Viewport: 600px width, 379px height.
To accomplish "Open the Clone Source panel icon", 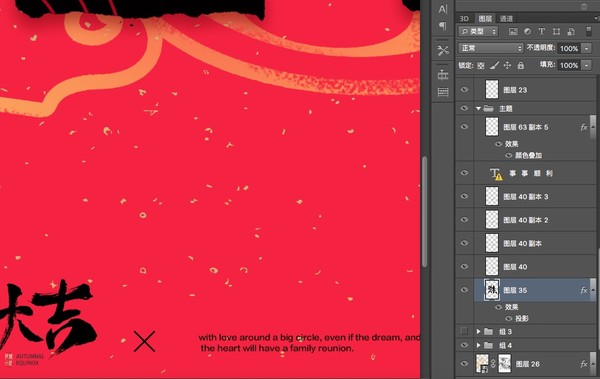I will pyautogui.click(x=443, y=75).
